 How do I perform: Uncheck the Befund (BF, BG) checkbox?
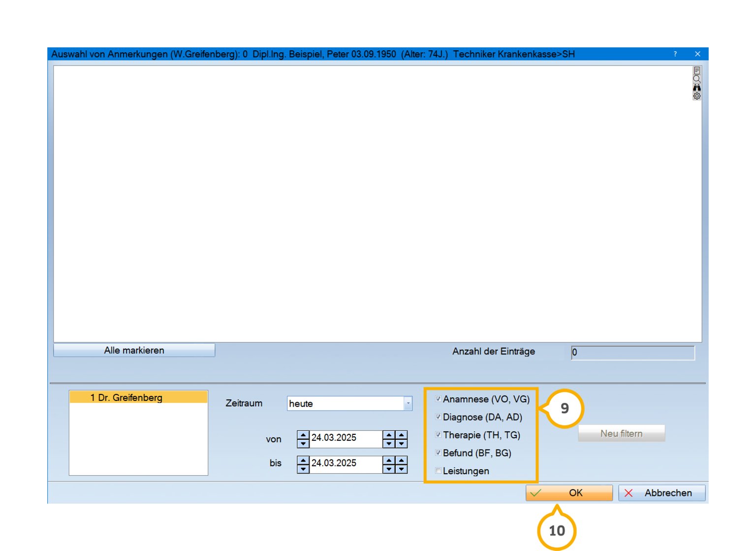click(438, 453)
